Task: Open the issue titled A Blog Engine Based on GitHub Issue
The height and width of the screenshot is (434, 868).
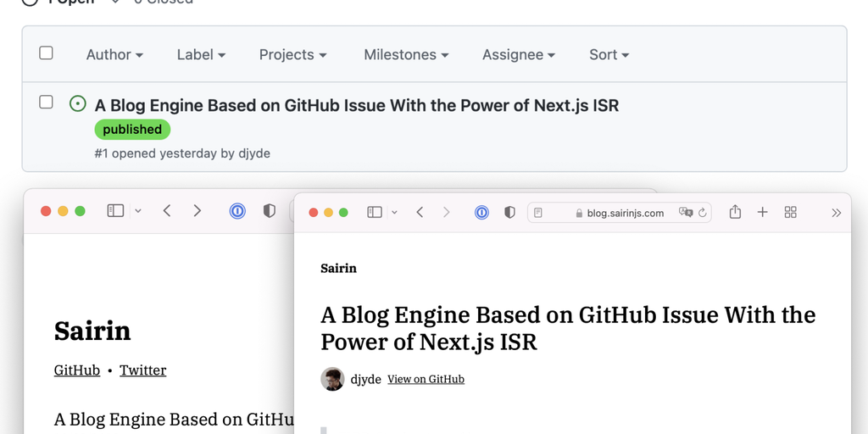Action: 357,105
